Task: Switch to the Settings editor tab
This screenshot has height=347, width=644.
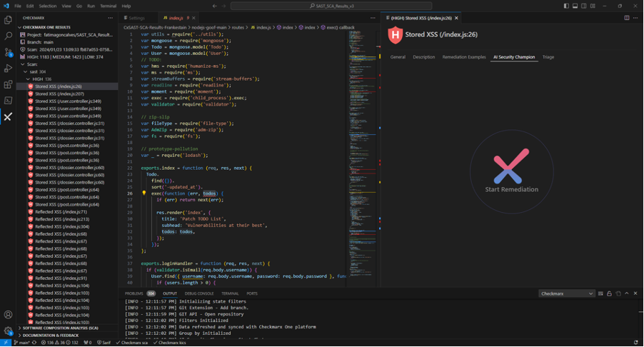Action: point(137,18)
